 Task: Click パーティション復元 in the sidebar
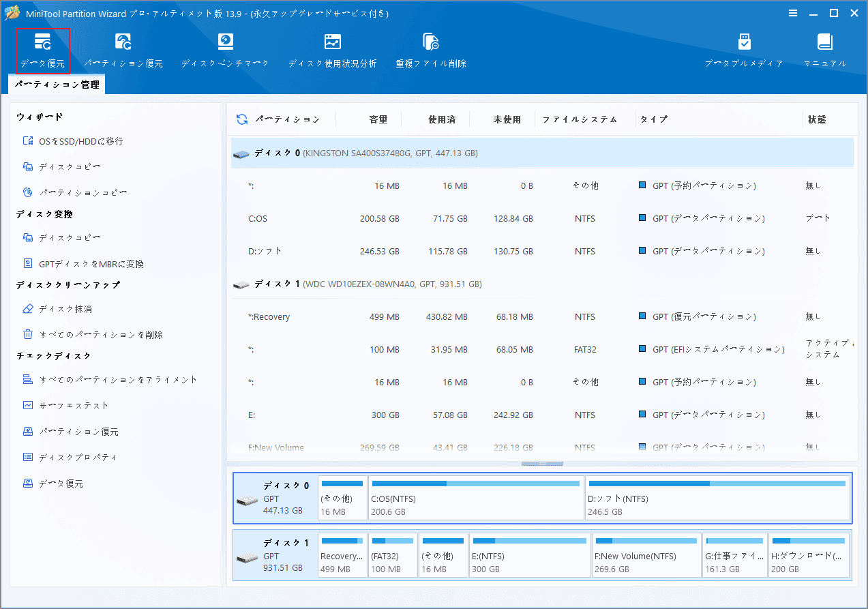click(x=78, y=432)
